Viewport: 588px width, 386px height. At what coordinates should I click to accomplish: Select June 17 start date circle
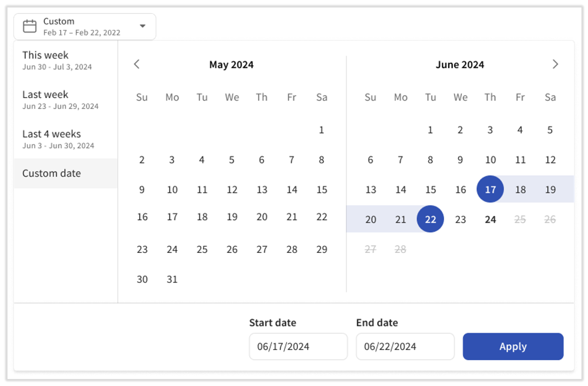click(x=490, y=190)
